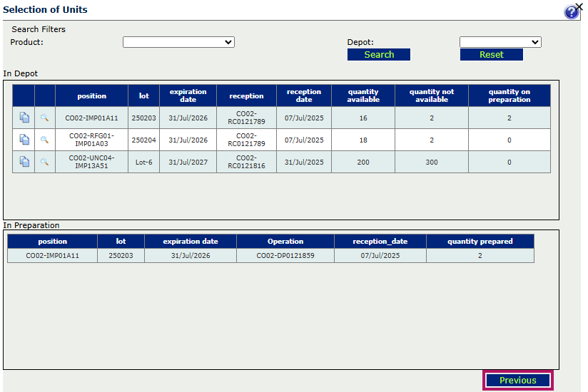Click the Search button
The width and height of the screenshot is (588, 392).
click(x=379, y=55)
